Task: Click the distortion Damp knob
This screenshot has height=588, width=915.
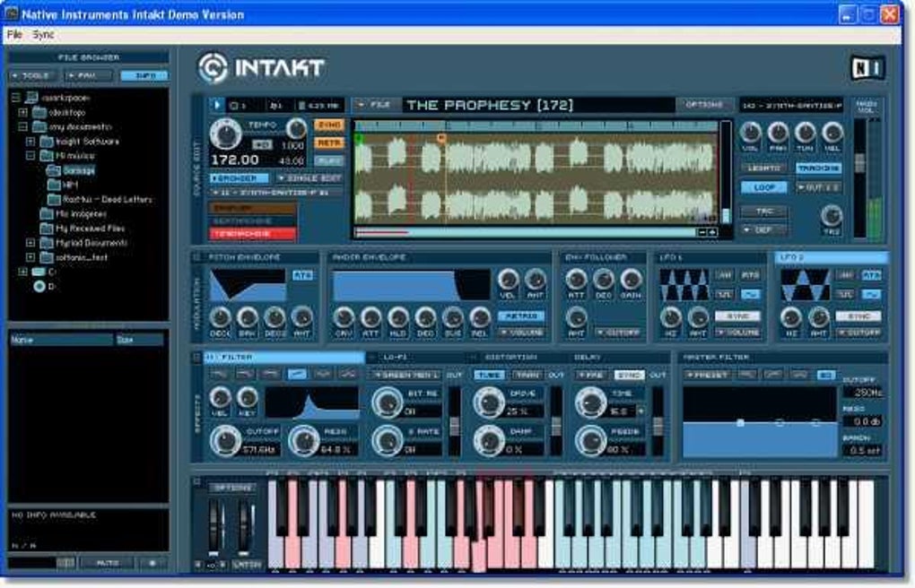Action: point(489,441)
